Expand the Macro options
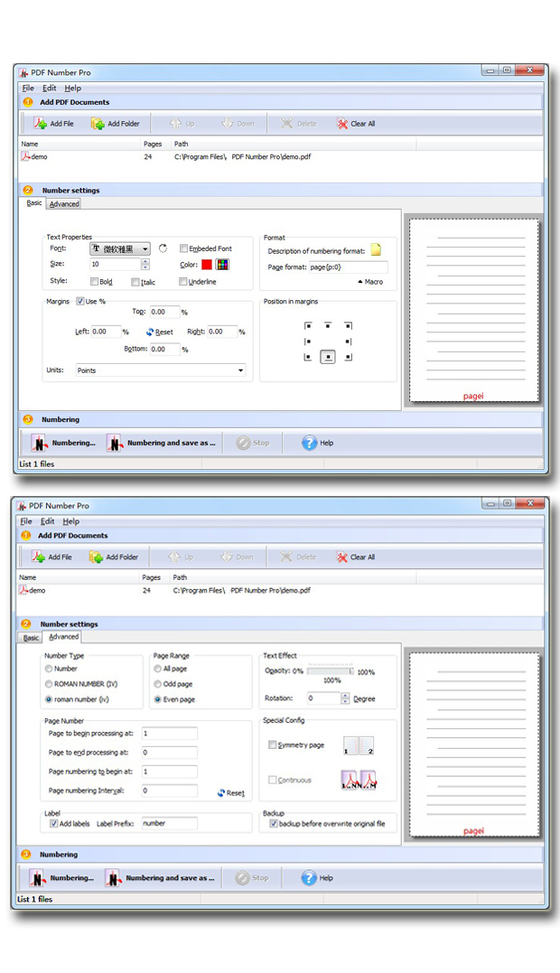This screenshot has height=973, width=560. tap(370, 282)
